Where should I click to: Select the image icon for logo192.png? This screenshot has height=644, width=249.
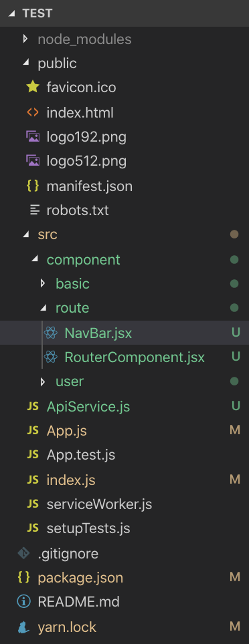[x=33, y=136]
